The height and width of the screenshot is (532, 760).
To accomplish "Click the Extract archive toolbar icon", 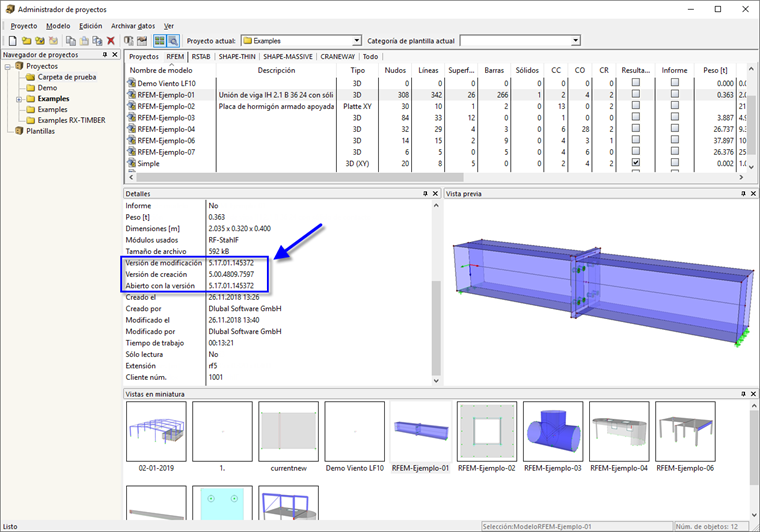I will tap(142, 41).
